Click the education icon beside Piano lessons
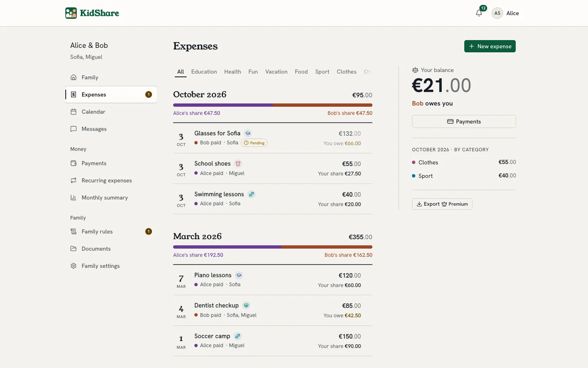 (239, 275)
